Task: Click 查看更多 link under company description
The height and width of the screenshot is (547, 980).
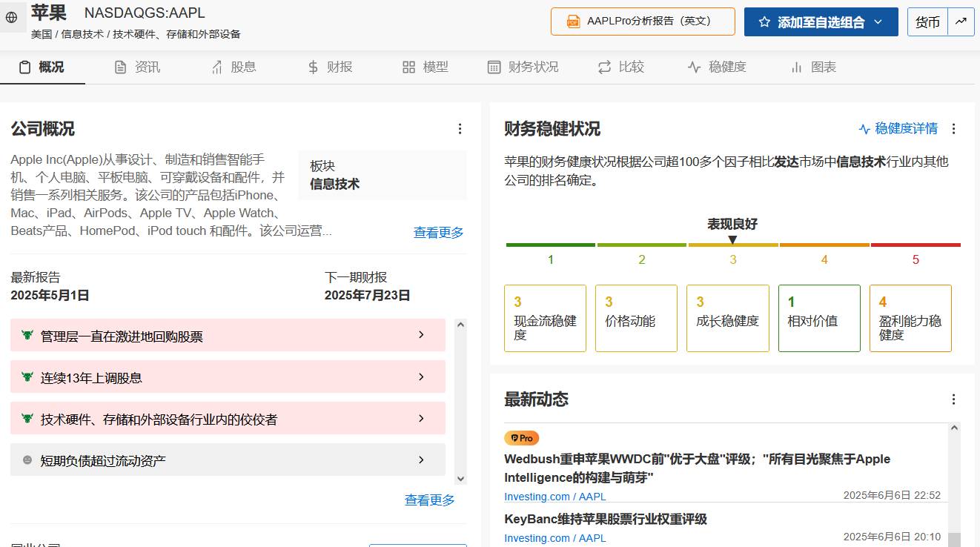Action: coord(439,232)
